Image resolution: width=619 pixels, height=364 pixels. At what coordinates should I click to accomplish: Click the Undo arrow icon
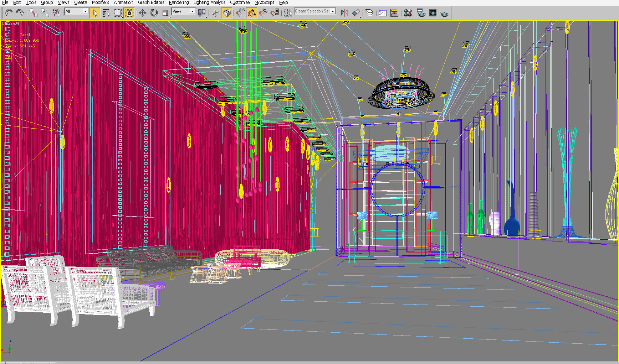[x=9, y=13]
